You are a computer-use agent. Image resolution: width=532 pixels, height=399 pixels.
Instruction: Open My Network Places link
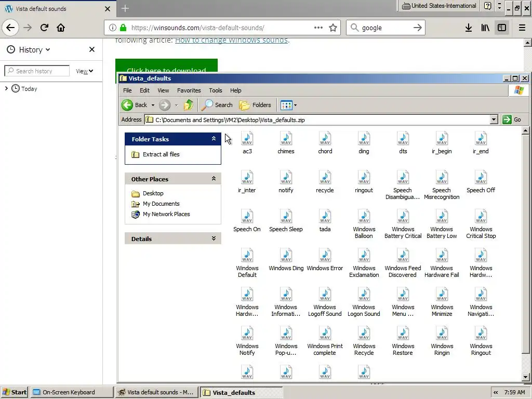161,215
